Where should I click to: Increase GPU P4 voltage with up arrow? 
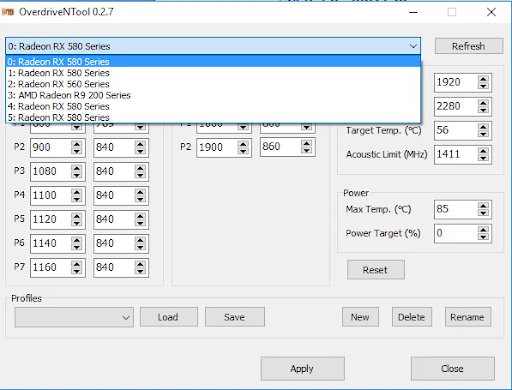point(140,192)
